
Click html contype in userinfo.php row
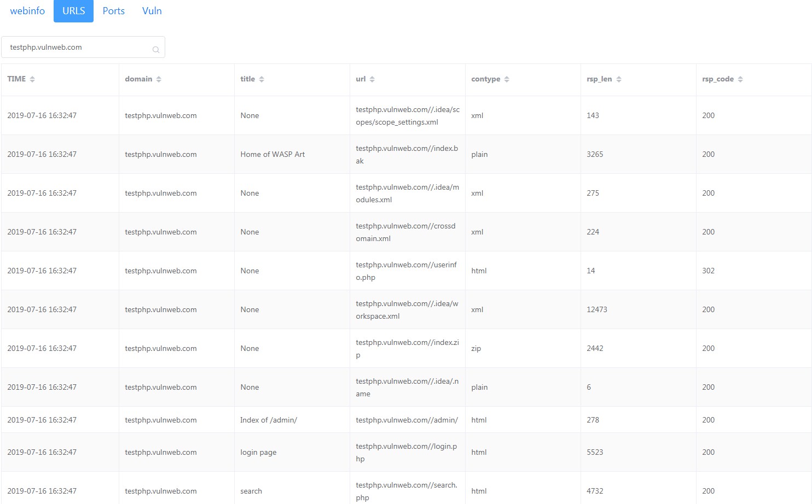(479, 271)
